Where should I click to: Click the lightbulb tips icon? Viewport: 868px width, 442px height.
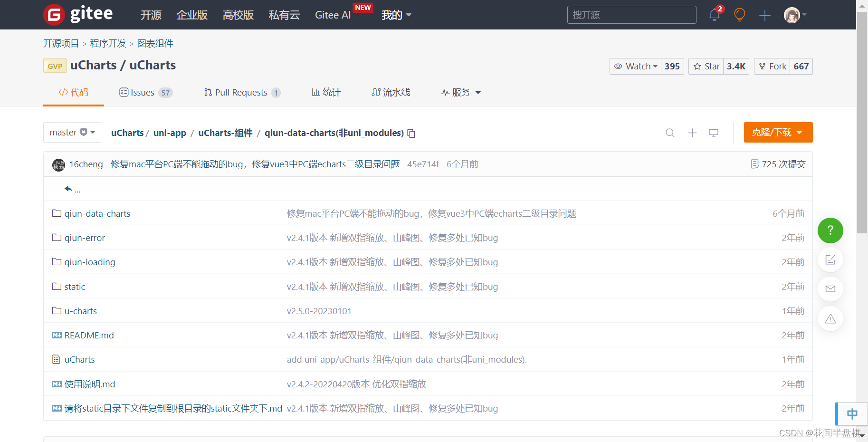pos(740,15)
